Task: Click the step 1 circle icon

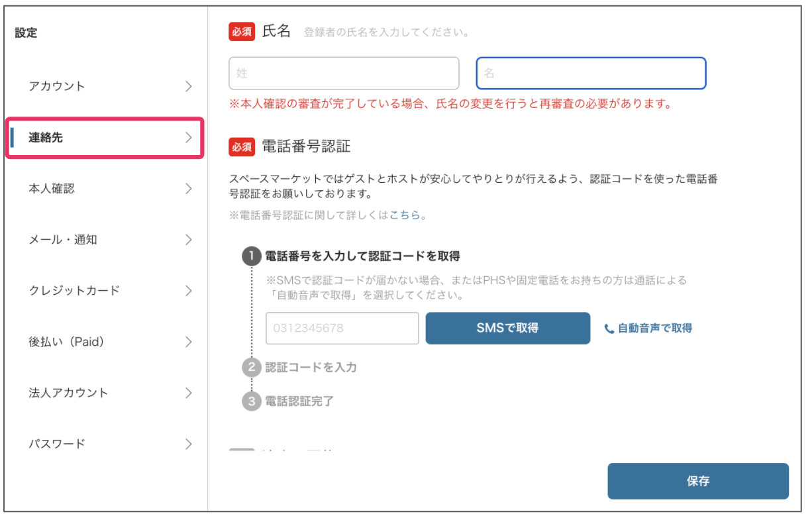Action: click(x=251, y=256)
